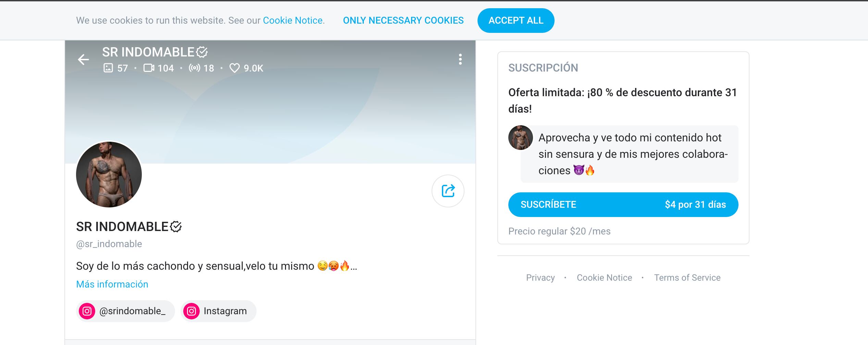Click the back arrow icon
The image size is (868, 345).
coord(83,60)
